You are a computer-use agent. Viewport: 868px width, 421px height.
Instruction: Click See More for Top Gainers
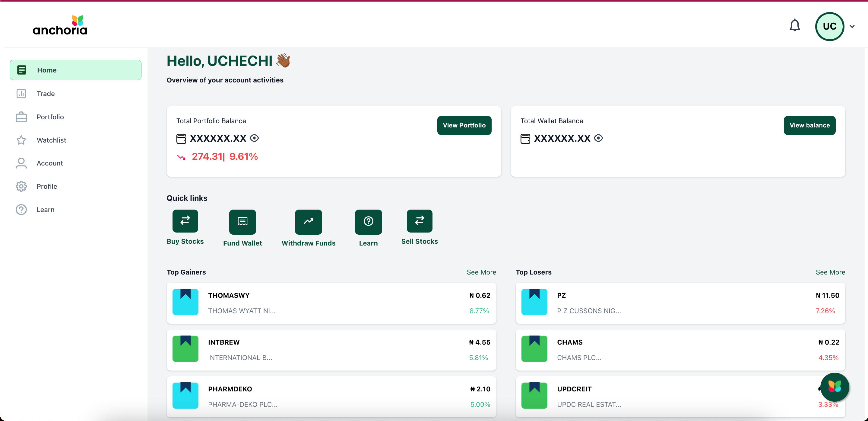(481, 272)
